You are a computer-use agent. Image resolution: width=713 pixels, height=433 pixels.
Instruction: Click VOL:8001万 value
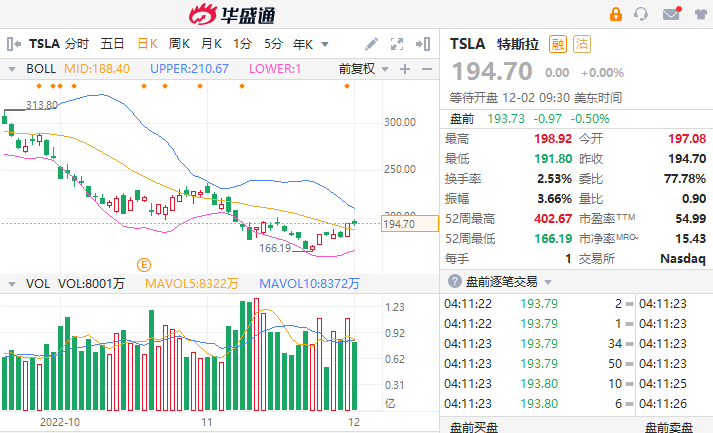[x=91, y=284]
